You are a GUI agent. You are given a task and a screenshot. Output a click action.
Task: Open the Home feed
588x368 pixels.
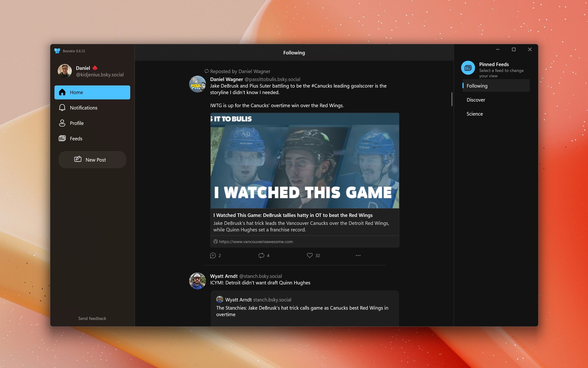pyautogui.click(x=92, y=92)
